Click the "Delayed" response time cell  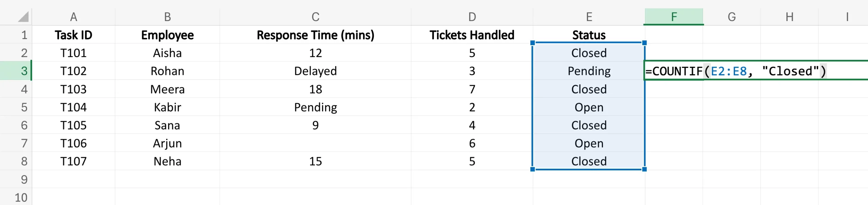[x=315, y=71]
